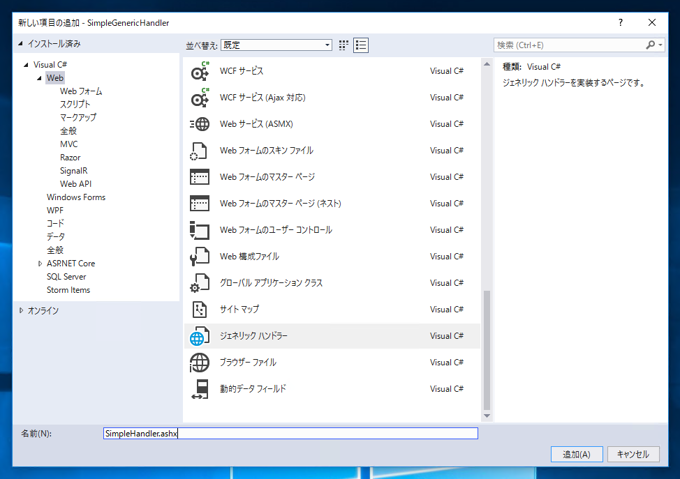Choose the Web サービス (ASMX) icon
Image resolution: width=680 pixels, height=479 pixels.
tap(199, 124)
